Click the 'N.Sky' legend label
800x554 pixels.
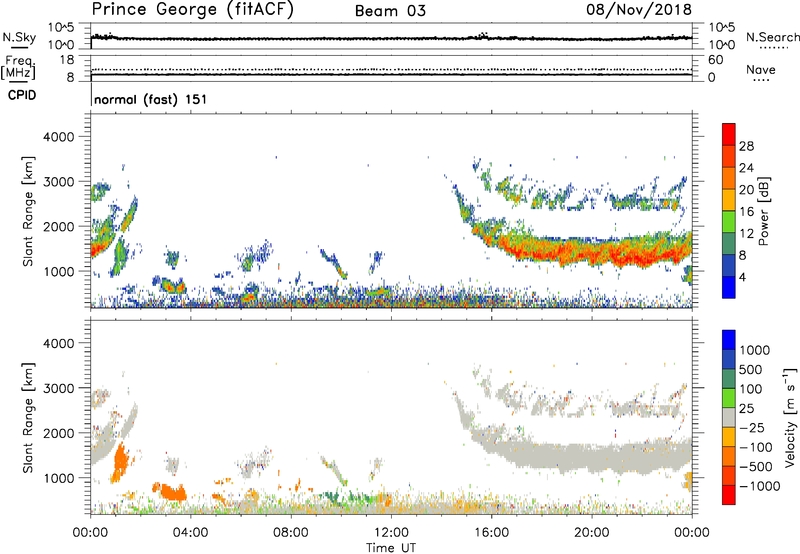point(19,37)
